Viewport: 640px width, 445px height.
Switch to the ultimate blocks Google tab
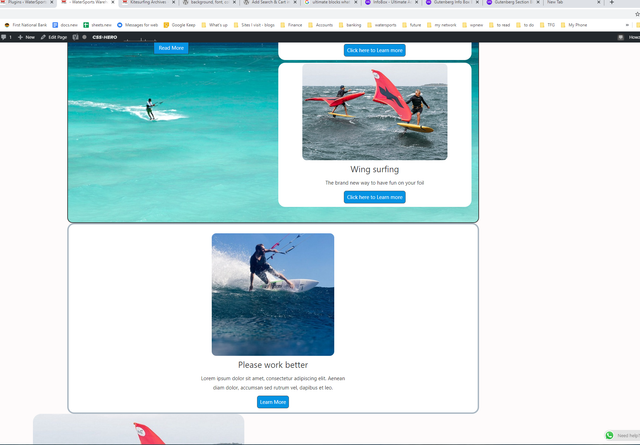point(330,2)
